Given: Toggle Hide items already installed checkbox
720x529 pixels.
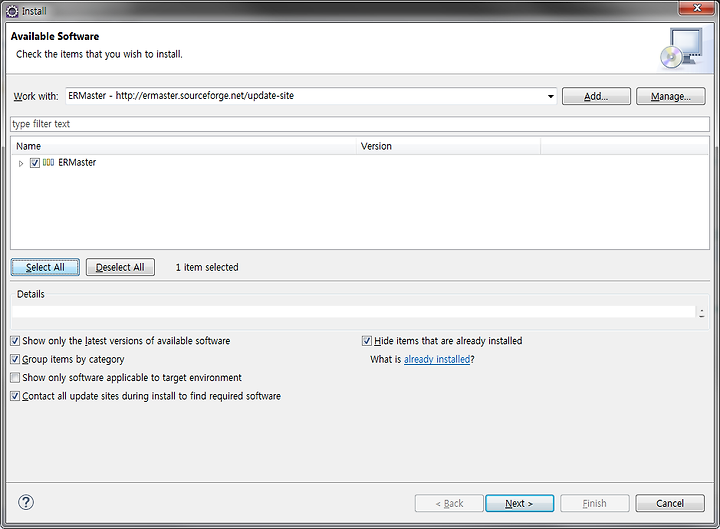Looking at the screenshot, I should [367, 341].
